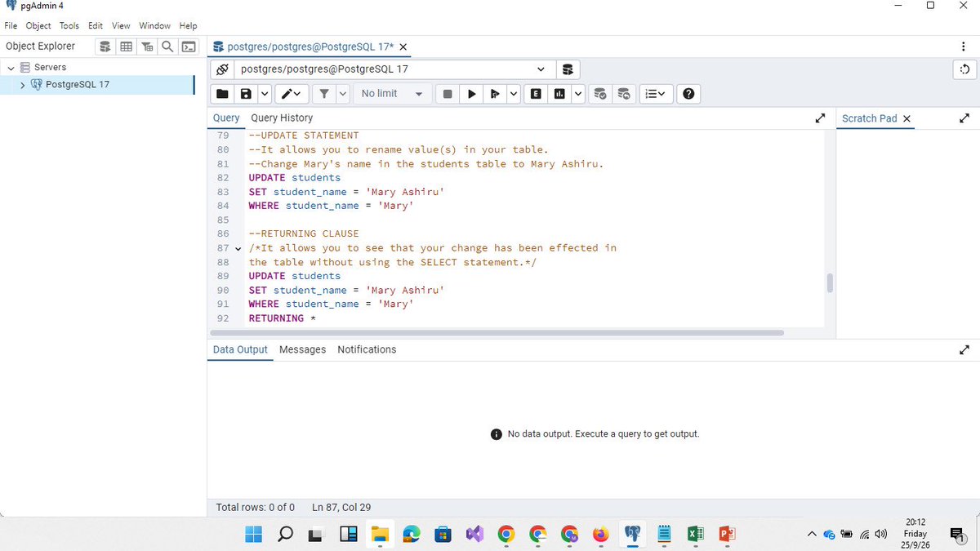The width and height of the screenshot is (980, 551).
Task: Select the Data Output tab
Action: coord(240,349)
